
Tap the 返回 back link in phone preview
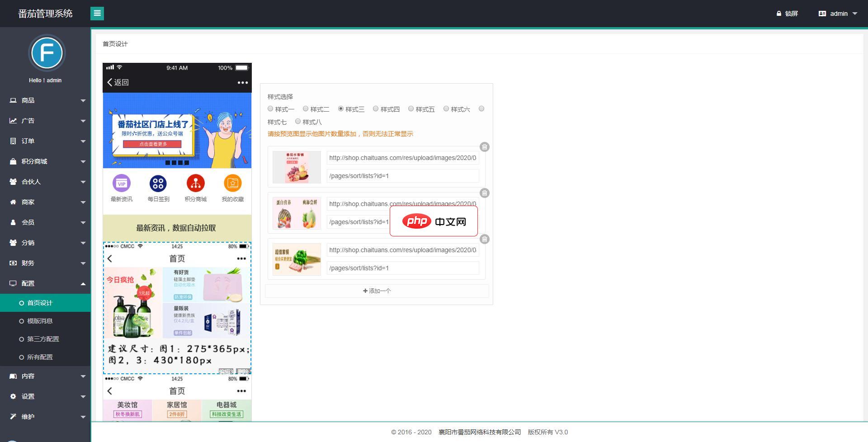pos(118,82)
